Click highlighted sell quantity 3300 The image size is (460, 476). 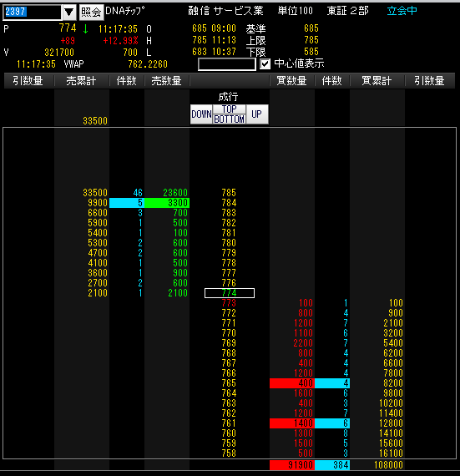click(167, 203)
